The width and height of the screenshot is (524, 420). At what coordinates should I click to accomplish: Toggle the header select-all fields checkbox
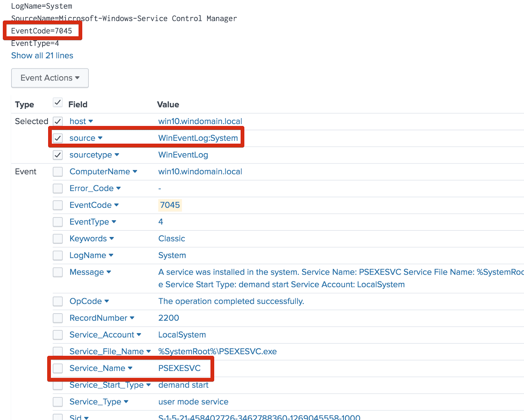(58, 103)
